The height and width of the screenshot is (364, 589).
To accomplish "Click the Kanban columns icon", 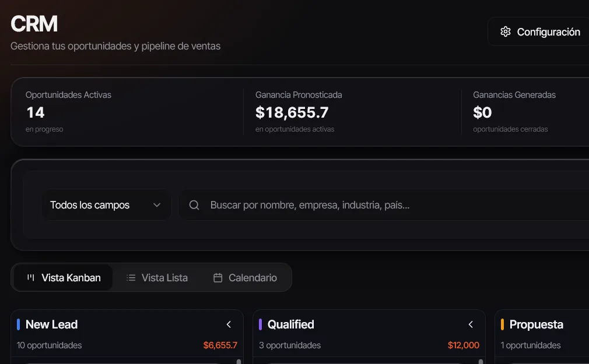I will coord(31,278).
